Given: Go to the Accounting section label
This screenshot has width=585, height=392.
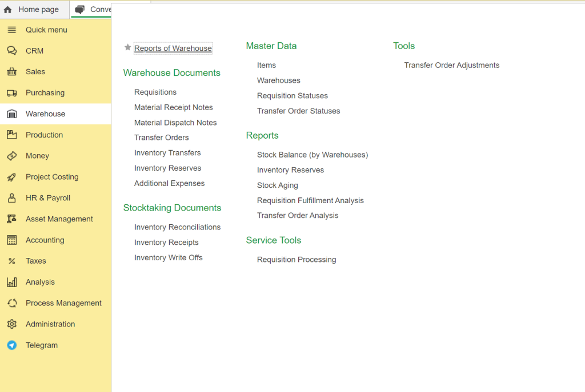Looking at the screenshot, I should click(x=45, y=240).
